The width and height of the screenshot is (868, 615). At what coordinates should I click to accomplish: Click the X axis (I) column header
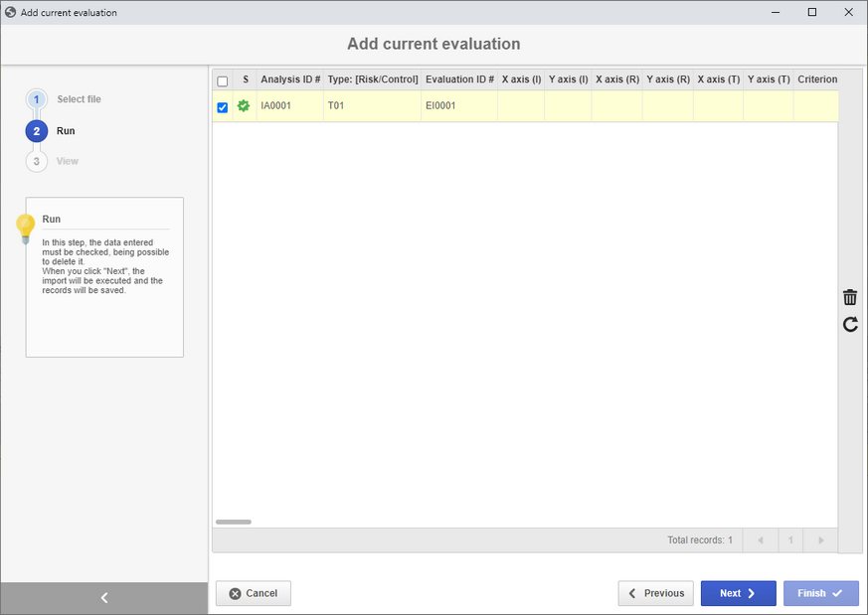[x=521, y=79]
